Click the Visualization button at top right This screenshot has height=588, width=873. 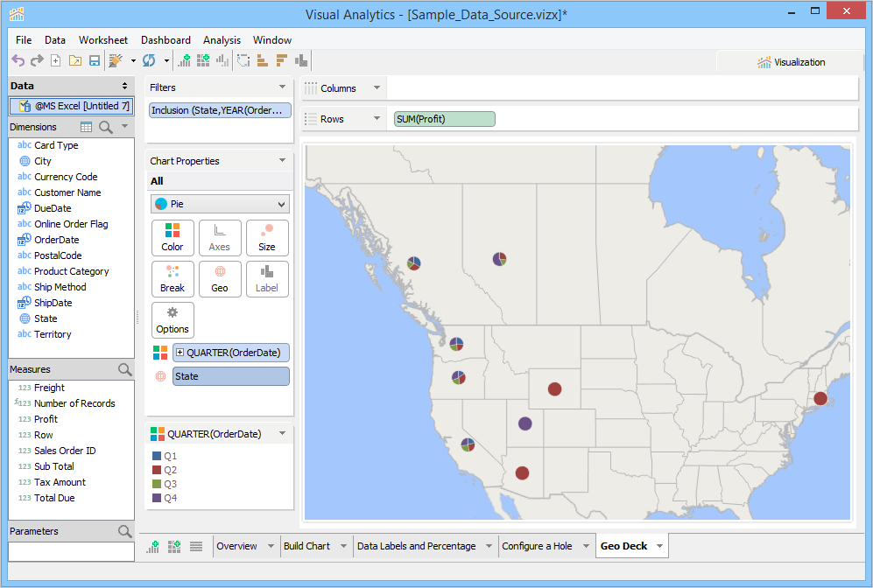tap(791, 62)
